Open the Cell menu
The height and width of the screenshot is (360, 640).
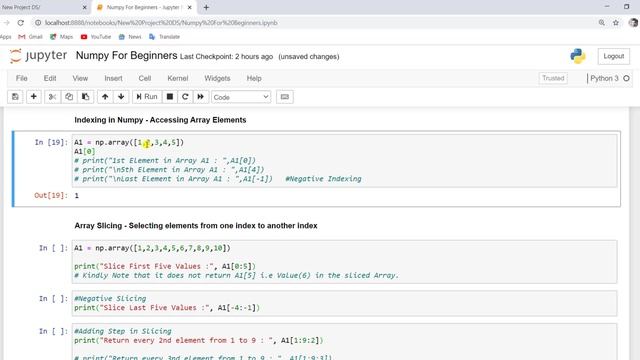click(144, 78)
